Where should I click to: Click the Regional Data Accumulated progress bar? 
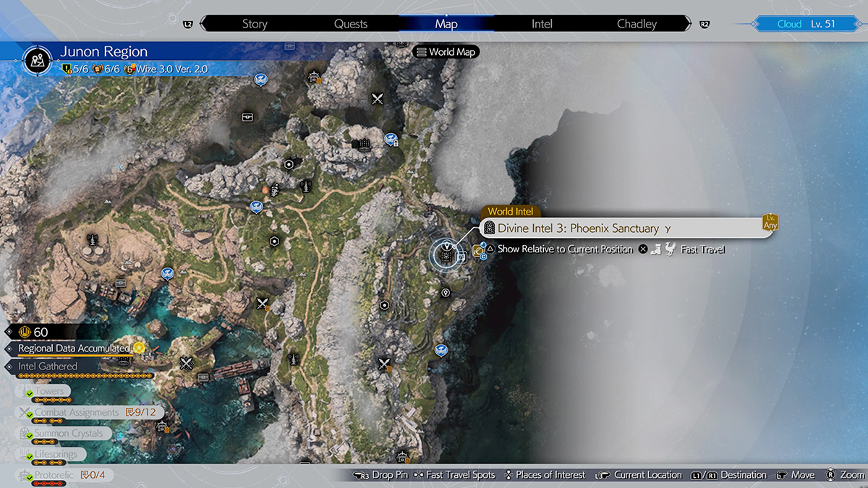pyautogui.click(x=72, y=356)
